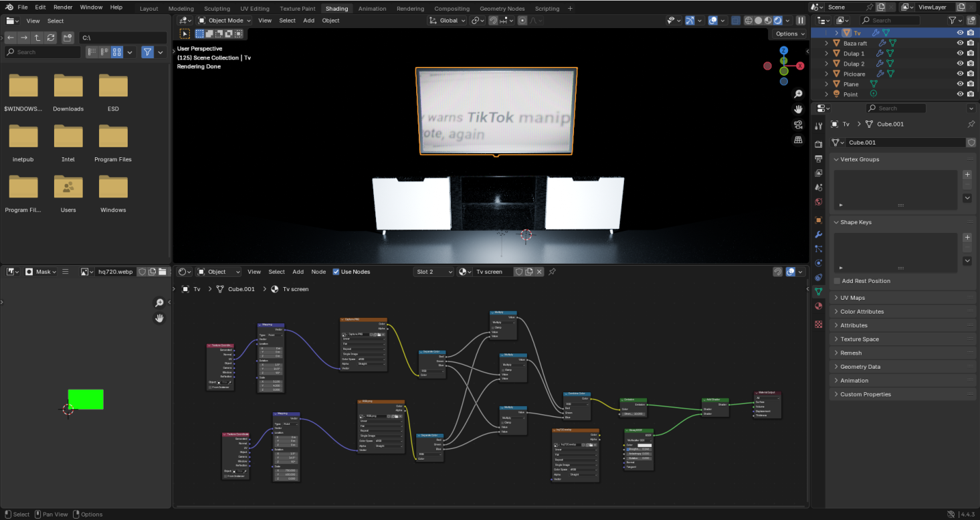The width and height of the screenshot is (980, 520).
Task: Click the Z axis on navigation gizmo
Action: point(784,50)
